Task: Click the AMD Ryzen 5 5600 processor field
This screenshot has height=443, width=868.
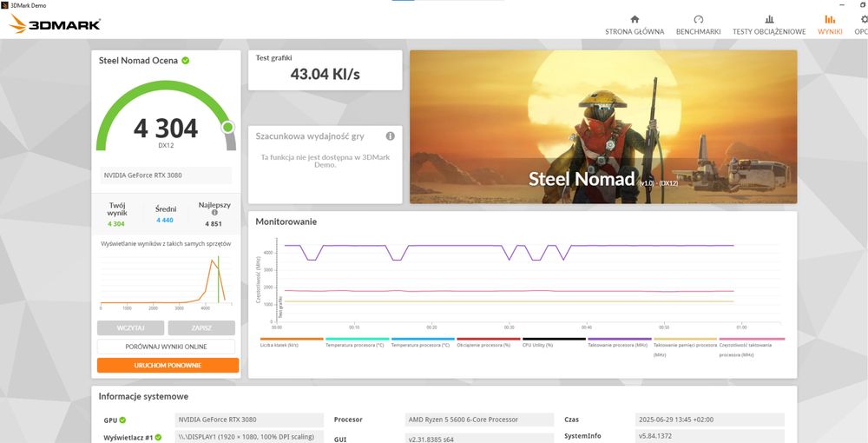Action: [x=479, y=420]
